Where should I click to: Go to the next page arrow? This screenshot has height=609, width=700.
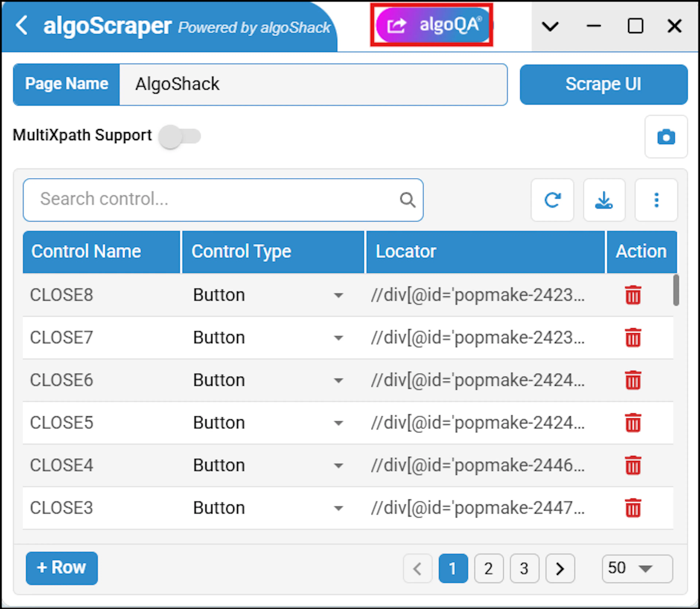[x=560, y=568]
